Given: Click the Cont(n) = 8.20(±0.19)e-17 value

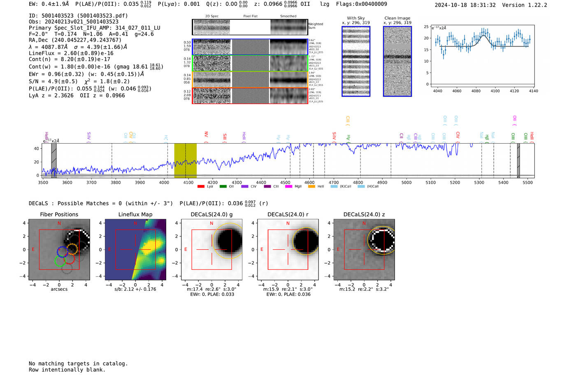Looking at the screenshot, I should [70, 59].
